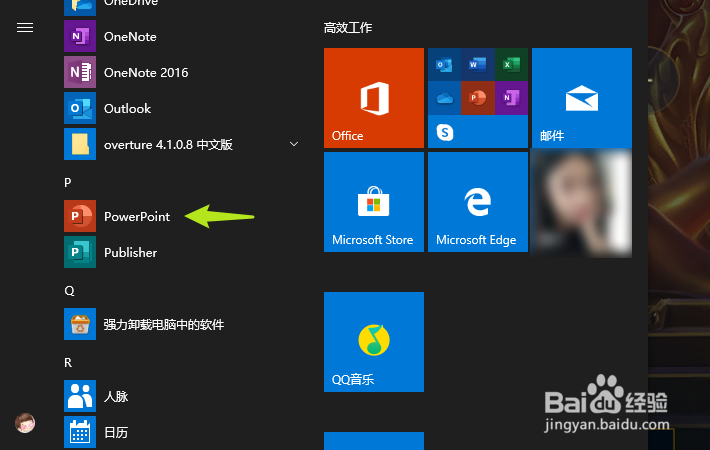Image resolution: width=710 pixels, height=450 pixels.
Task: Jump to letter R section header
Action: click(68, 362)
